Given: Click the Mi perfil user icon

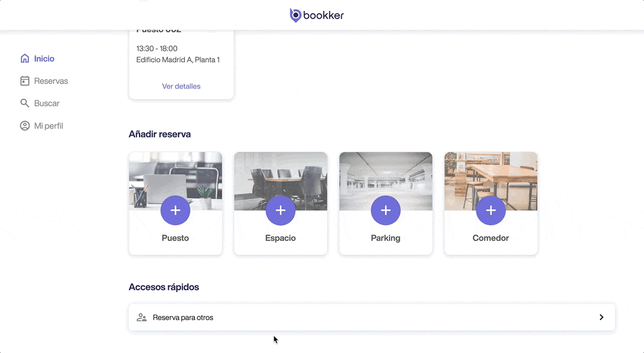Looking at the screenshot, I should tap(24, 126).
